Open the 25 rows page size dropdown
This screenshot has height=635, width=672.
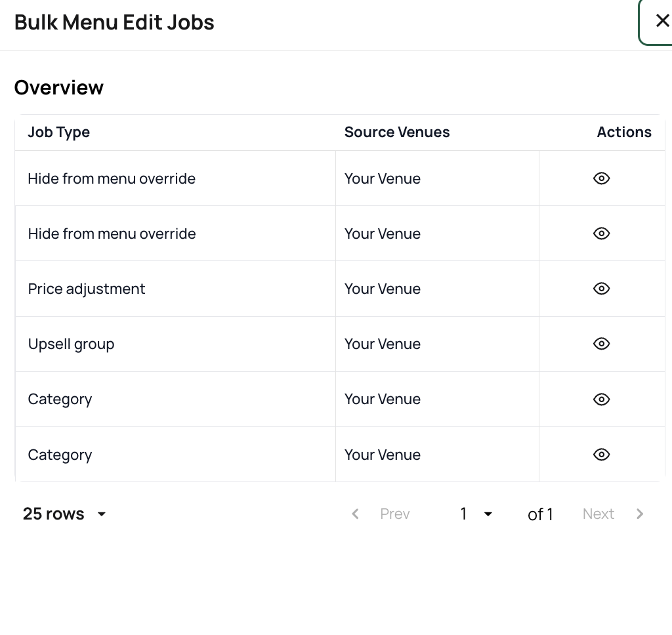[64, 514]
